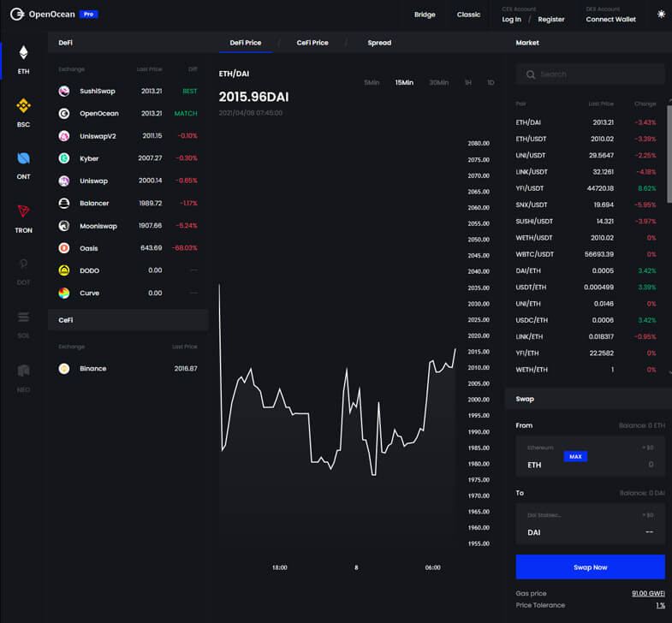Click the UniswapV2 exchange icon
The width and height of the screenshot is (672, 623).
(64, 136)
